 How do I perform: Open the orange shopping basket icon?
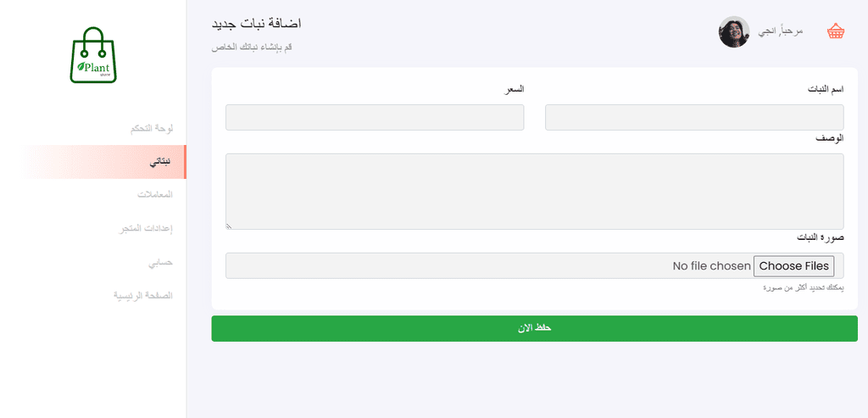[836, 31]
